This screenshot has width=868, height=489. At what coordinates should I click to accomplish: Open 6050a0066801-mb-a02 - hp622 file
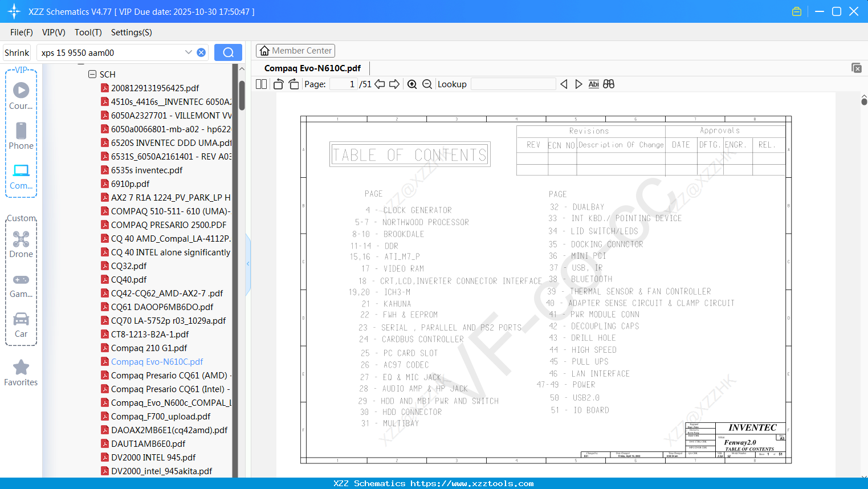click(171, 129)
